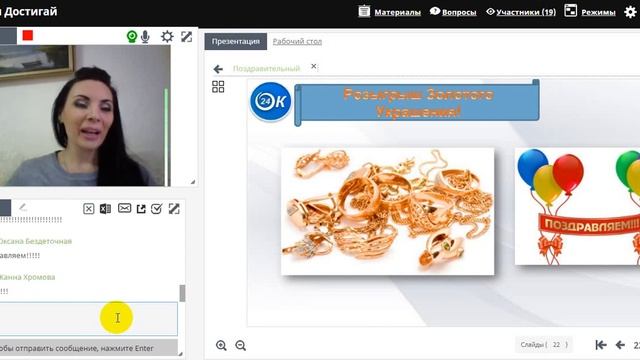Open the Материалы menu link

coord(397,12)
